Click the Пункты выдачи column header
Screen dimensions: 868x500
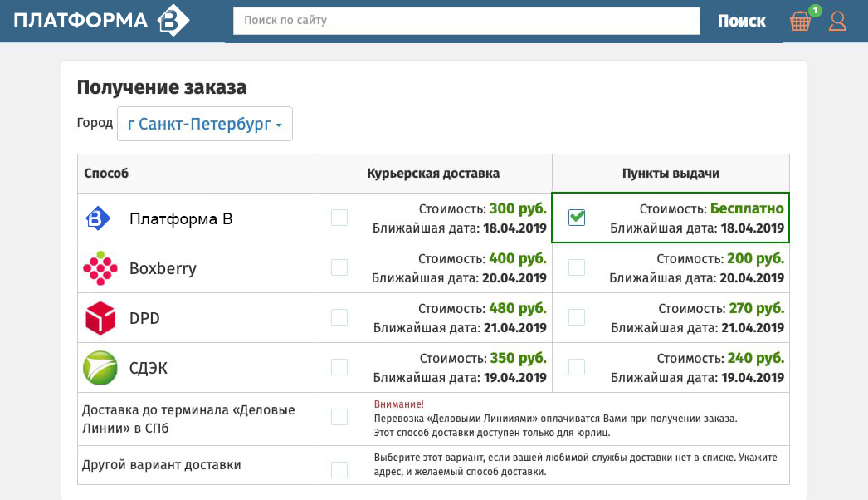[x=671, y=174]
